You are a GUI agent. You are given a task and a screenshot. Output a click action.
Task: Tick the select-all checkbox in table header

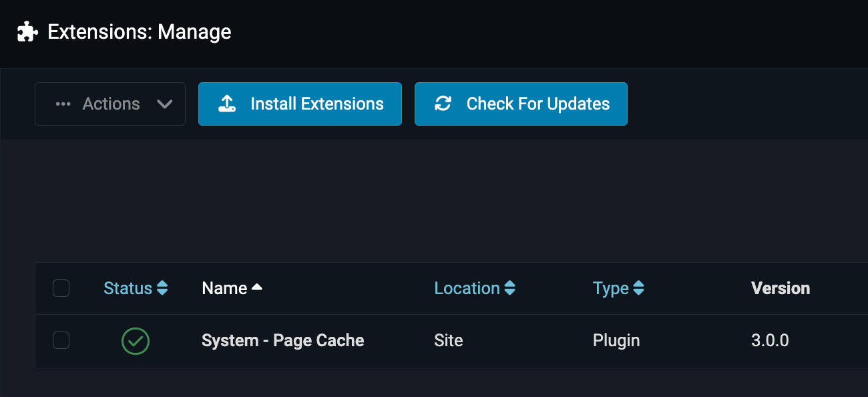click(x=61, y=288)
